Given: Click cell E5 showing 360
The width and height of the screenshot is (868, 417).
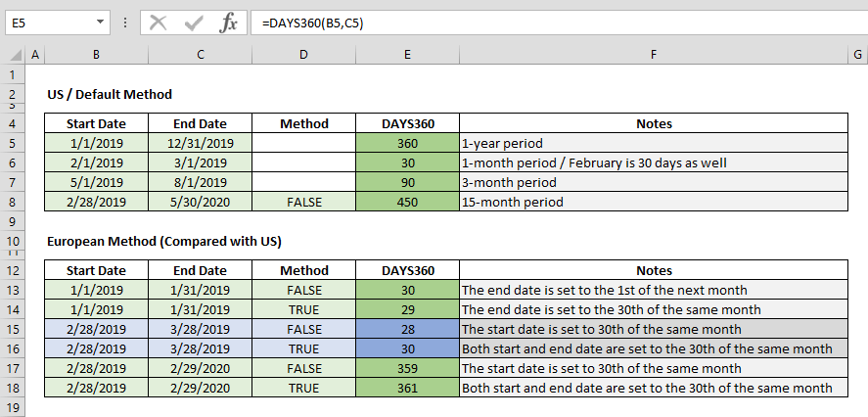Looking at the screenshot, I should tap(407, 143).
